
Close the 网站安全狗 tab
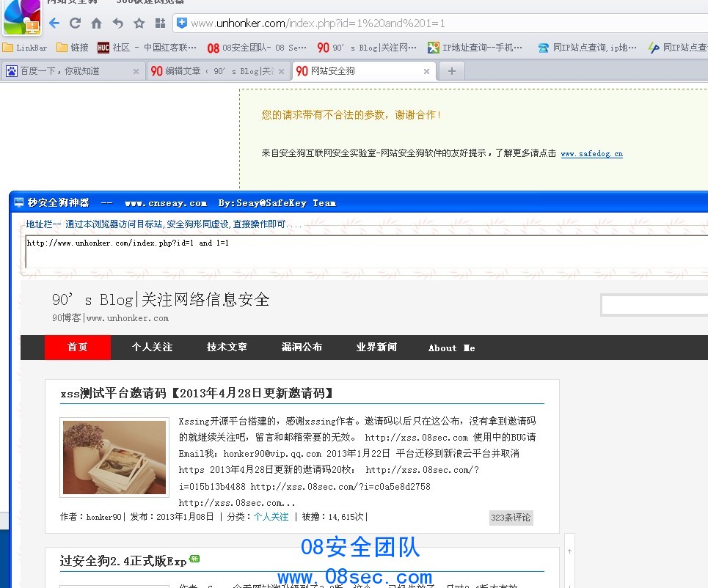426,71
